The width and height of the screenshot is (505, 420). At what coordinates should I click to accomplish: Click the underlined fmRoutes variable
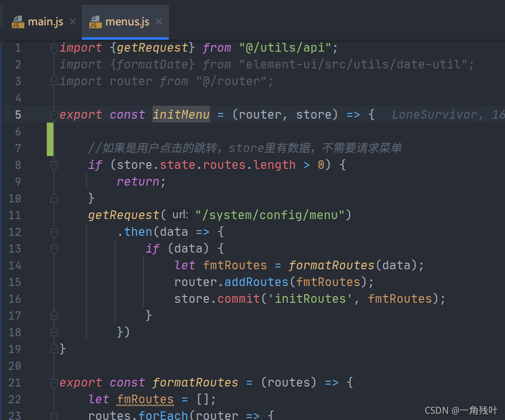click(145, 399)
